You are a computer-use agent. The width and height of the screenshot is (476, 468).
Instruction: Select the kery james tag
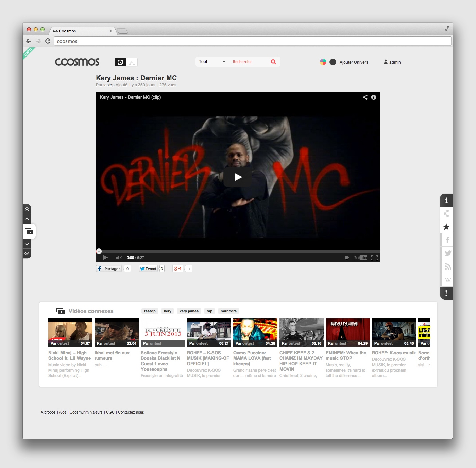(x=189, y=311)
